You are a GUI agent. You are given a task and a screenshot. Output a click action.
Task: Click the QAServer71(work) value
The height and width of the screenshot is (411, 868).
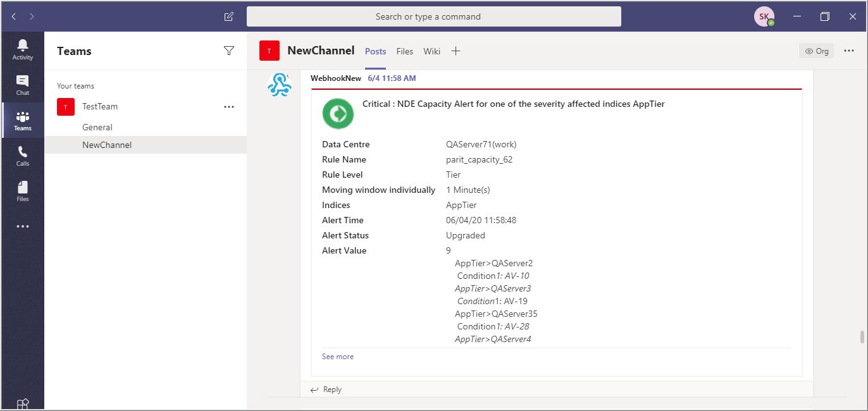coord(481,144)
